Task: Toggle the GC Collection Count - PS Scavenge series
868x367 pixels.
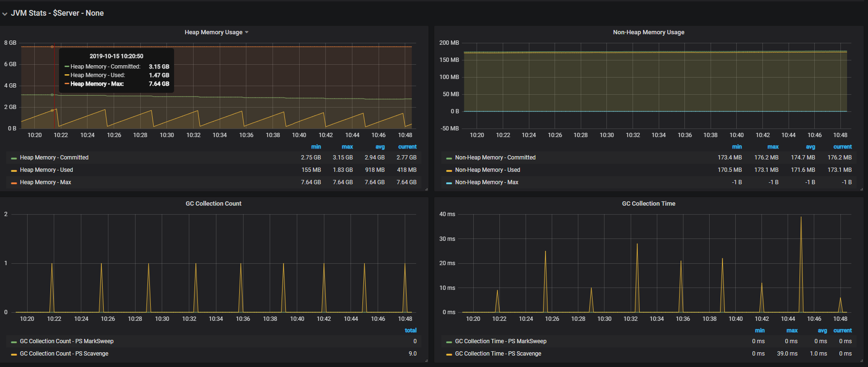Action: point(64,354)
